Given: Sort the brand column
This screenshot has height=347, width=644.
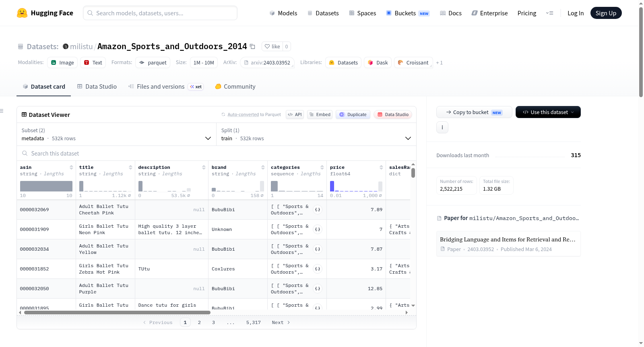Looking at the screenshot, I should (x=263, y=167).
